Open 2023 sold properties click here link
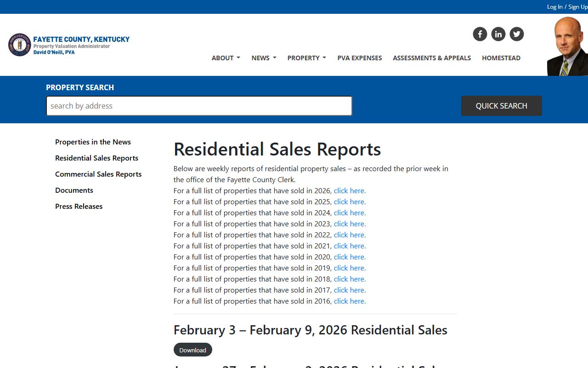The image size is (588, 368). [x=350, y=224]
